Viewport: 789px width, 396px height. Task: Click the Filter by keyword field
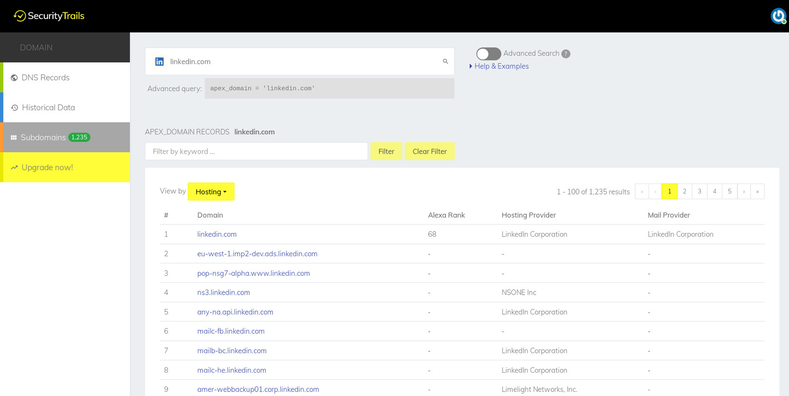click(x=256, y=151)
